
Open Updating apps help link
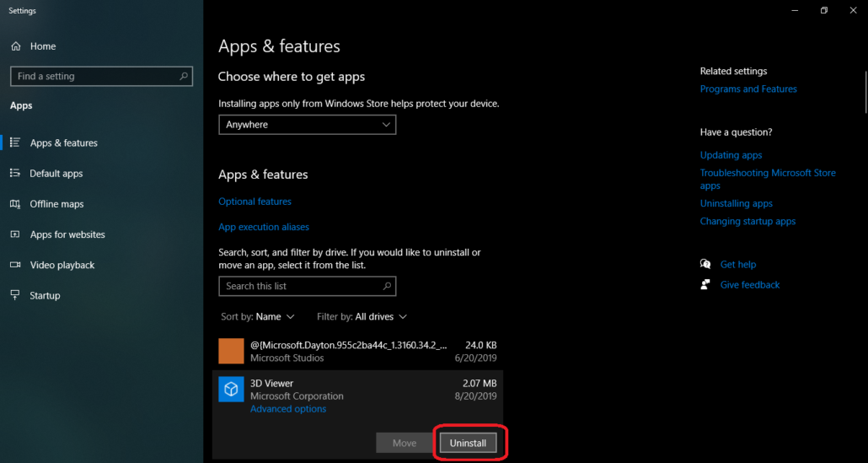point(731,156)
